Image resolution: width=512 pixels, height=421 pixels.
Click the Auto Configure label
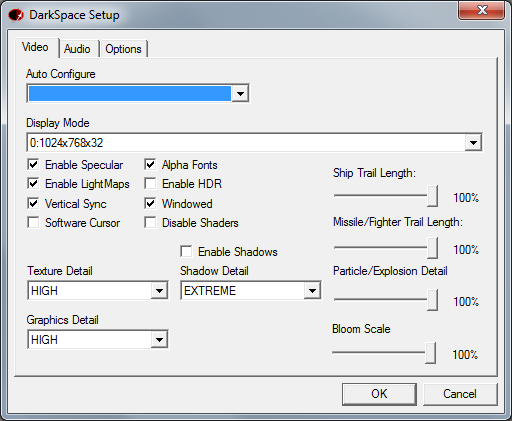tap(61, 74)
